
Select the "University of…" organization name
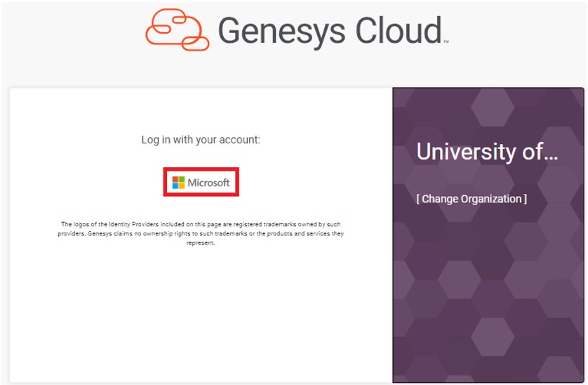coord(487,151)
